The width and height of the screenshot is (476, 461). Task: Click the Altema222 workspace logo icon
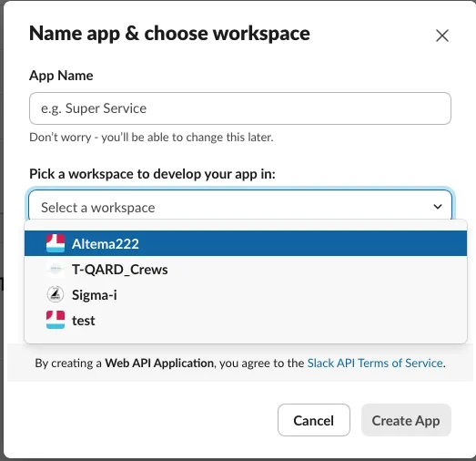pyautogui.click(x=56, y=243)
